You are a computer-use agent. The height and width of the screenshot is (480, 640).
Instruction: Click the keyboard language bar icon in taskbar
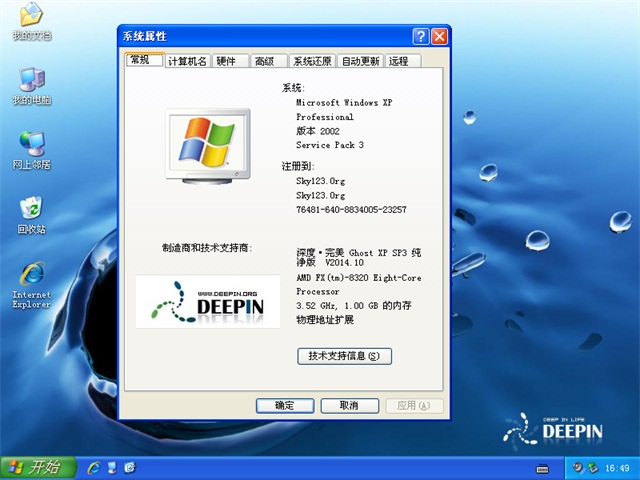click(x=543, y=468)
